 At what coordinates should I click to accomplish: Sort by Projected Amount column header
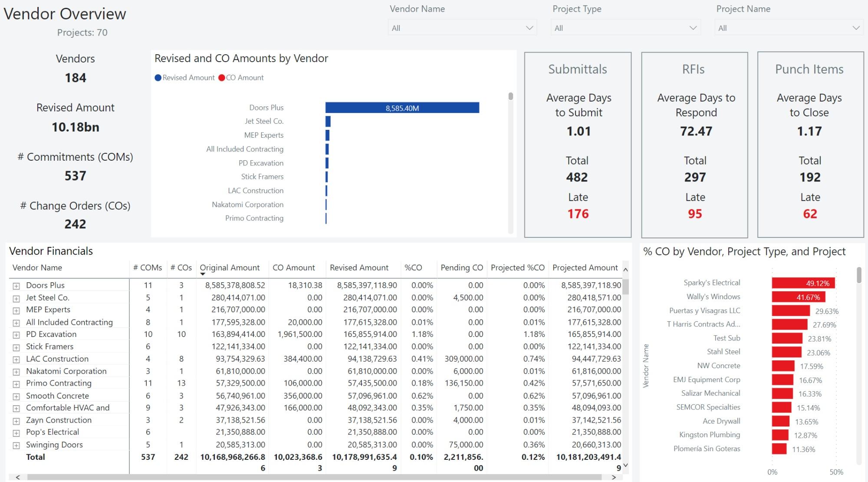(x=585, y=268)
